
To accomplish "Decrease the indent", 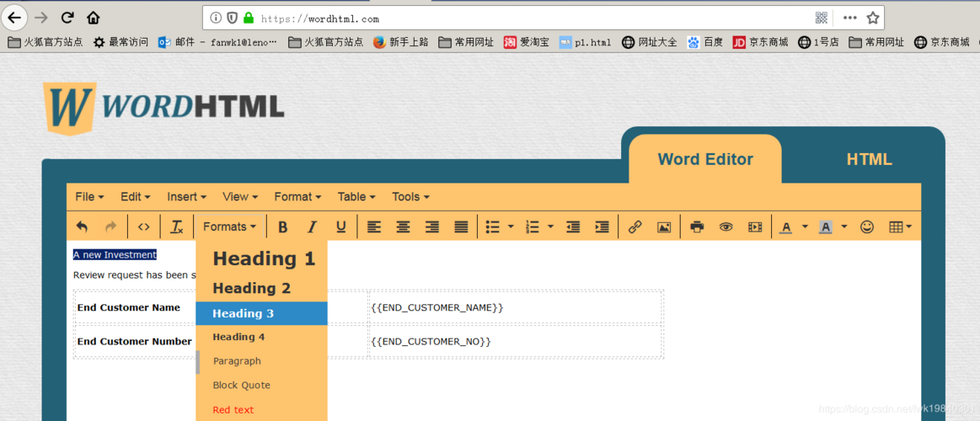I will click(x=573, y=226).
